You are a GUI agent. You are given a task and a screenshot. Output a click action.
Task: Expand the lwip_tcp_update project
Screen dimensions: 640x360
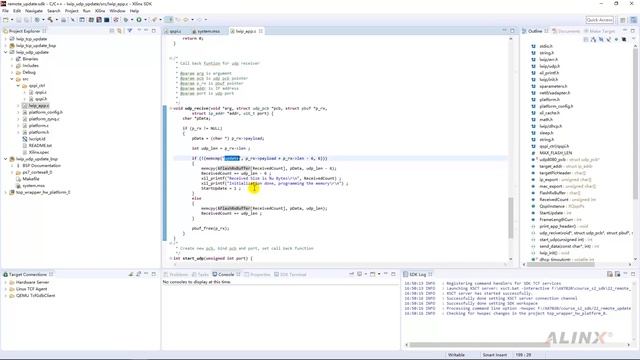[x=6, y=39]
